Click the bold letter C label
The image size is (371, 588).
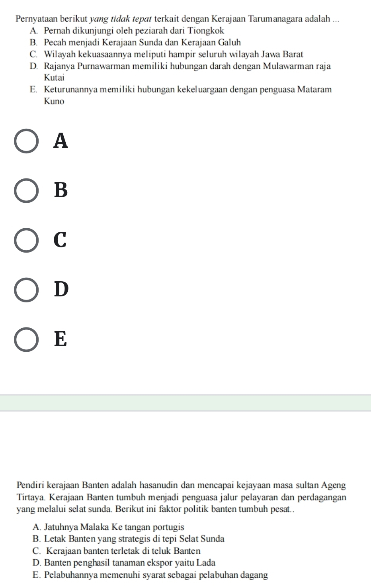(x=61, y=240)
